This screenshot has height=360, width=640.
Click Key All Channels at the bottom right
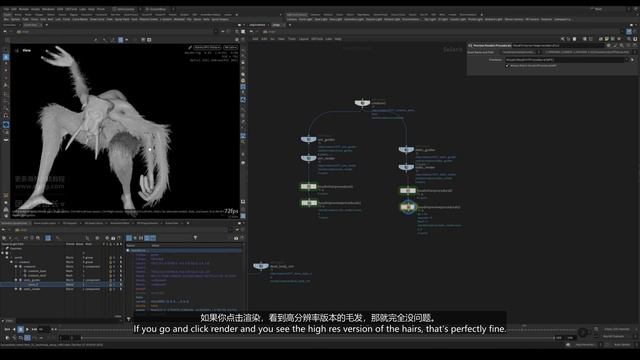click(613, 336)
